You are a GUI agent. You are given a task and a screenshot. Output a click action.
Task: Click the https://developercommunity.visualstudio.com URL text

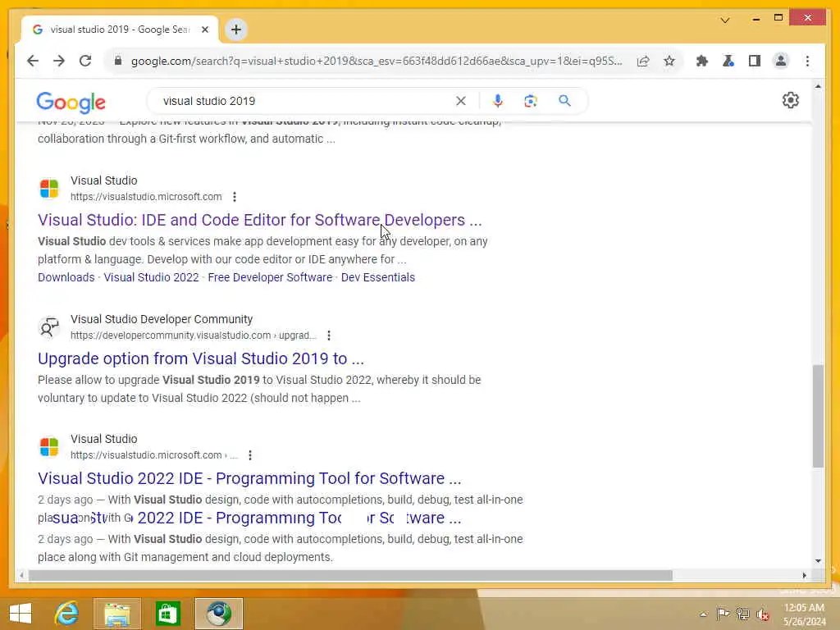193,336
